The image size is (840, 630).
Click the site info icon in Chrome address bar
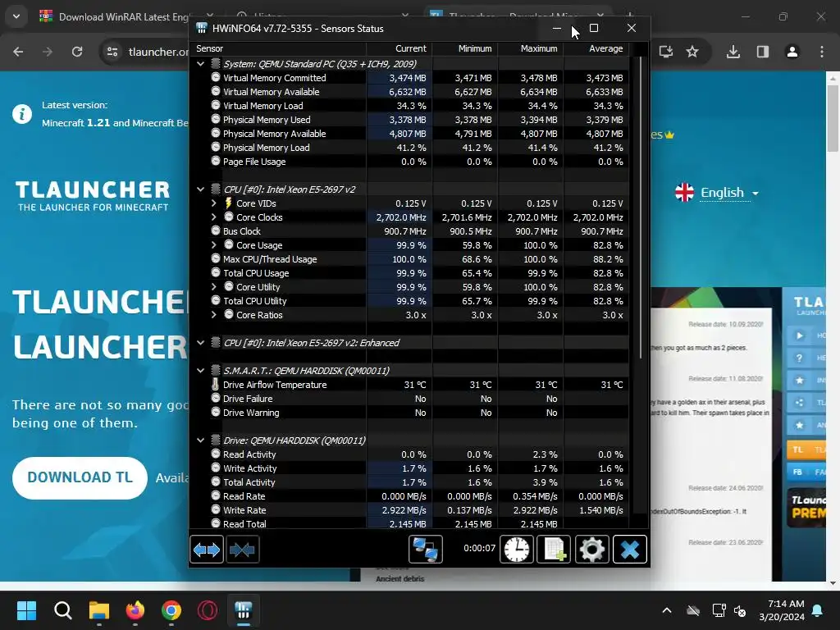[x=112, y=52]
